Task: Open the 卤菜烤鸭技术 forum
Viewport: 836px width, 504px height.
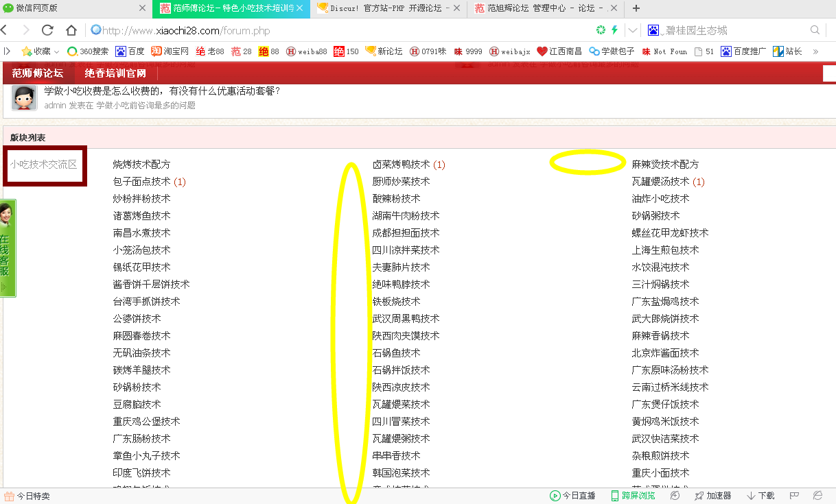Action: [x=401, y=165]
